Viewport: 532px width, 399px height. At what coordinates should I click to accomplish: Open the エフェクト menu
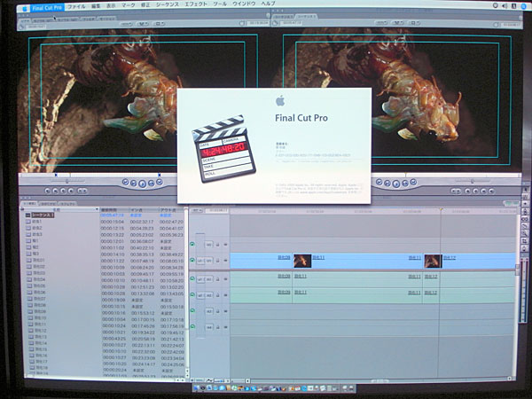(x=196, y=4)
